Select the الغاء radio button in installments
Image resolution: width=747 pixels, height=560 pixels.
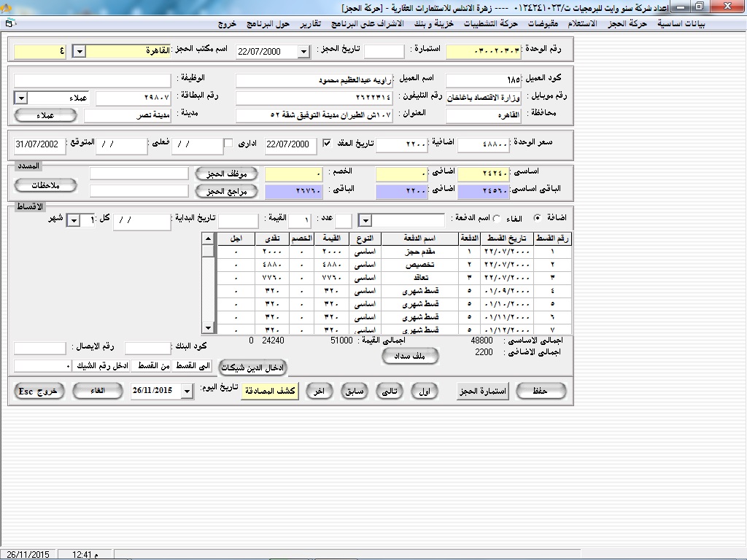498,218
